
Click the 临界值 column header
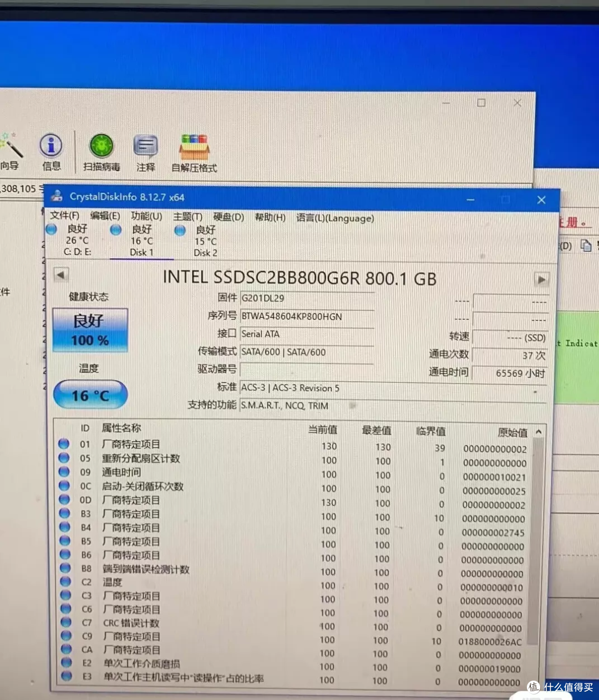point(431,431)
